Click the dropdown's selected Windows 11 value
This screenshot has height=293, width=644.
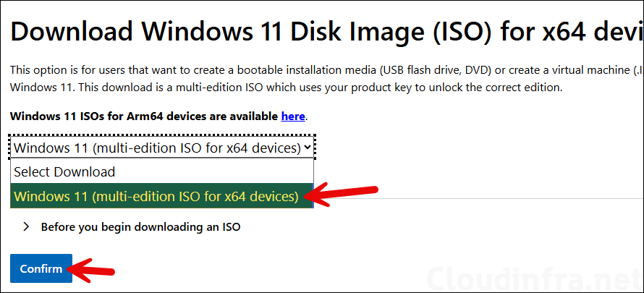(x=156, y=148)
